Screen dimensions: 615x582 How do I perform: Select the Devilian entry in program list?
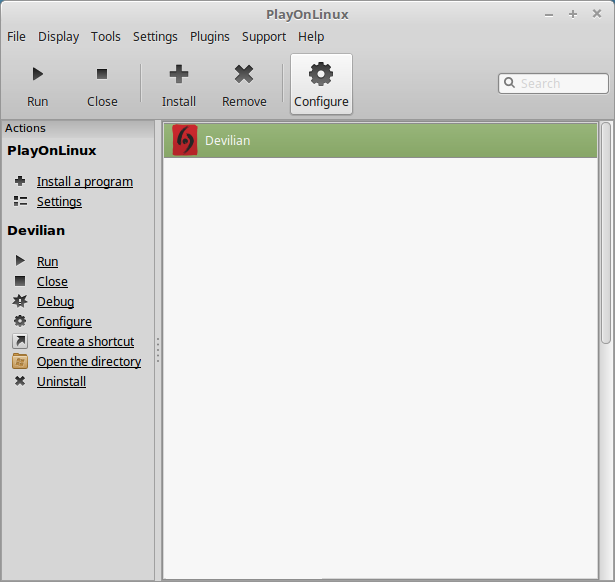click(380, 140)
